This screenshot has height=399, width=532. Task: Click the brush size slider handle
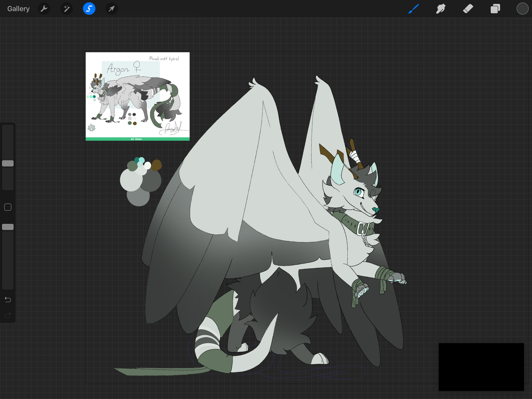pyautogui.click(x=8, y=163)
